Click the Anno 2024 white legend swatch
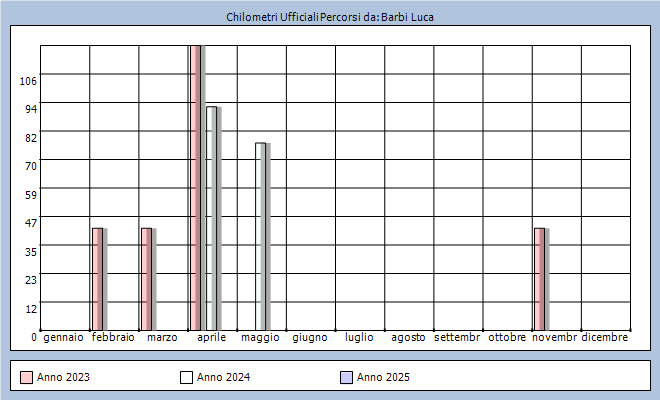The width and height of the screenshot is (660, 400). tap(186, 377)
